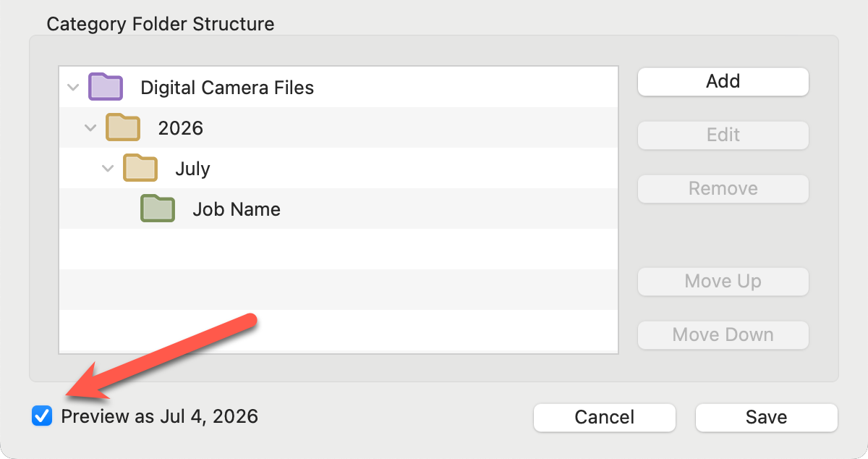Click the empty row below Job Name
Image resolution: width=868 pixels, height=459 pixels.
(338, 249)
